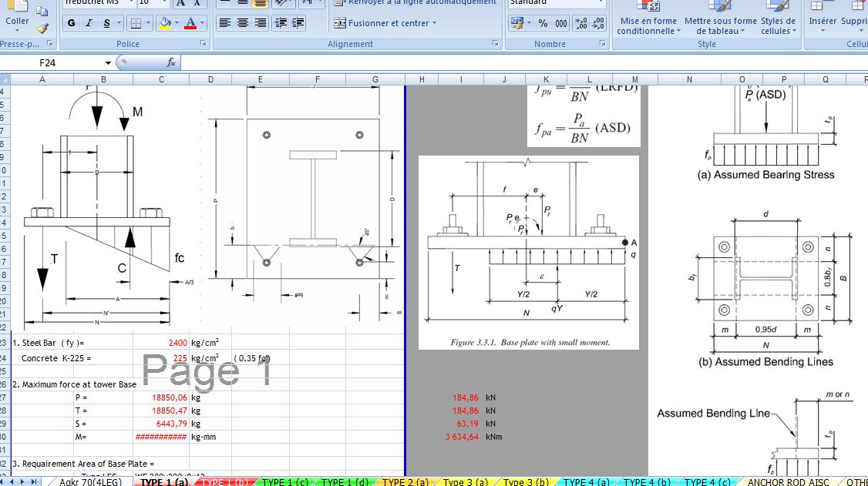Open the Standard number format combo box

pos(553,3)
